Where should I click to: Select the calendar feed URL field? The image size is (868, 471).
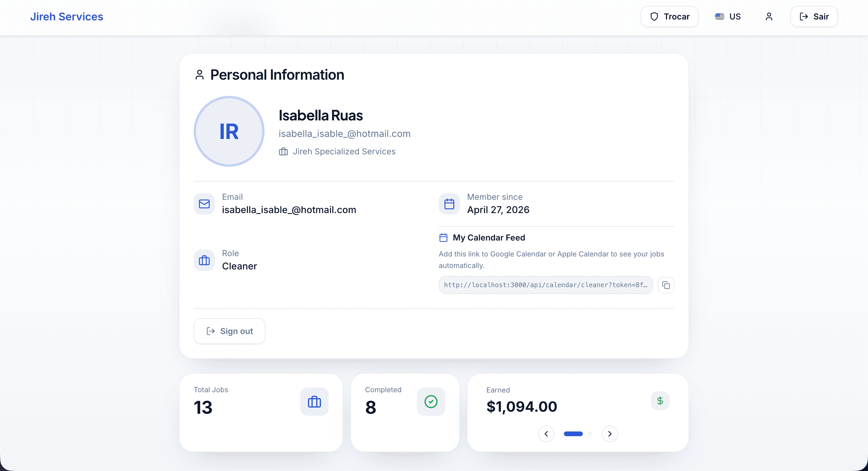[x=546, y=285]
